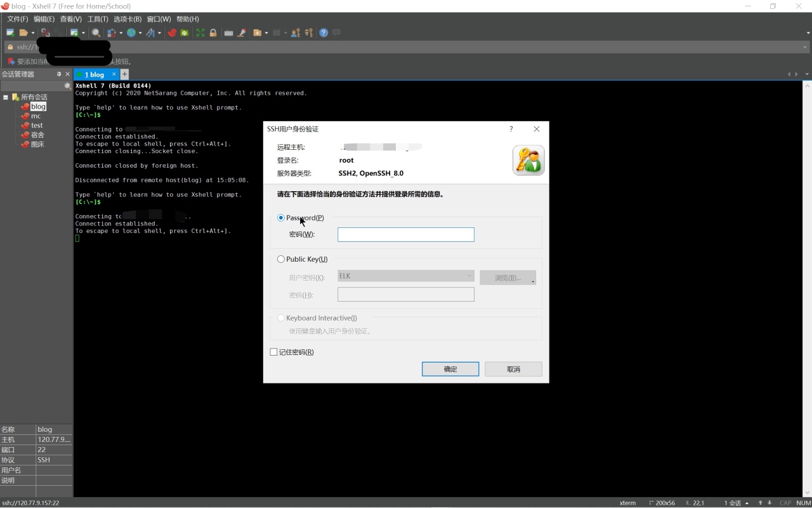Click the lock screen padlock icon

pyautogui.click(x=213, y=32)
